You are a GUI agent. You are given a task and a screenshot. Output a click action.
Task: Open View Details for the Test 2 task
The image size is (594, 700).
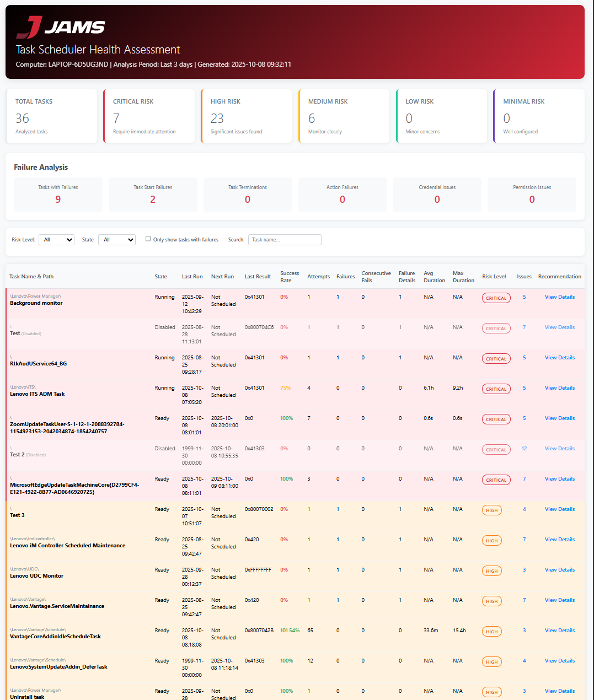click(559, 449)
